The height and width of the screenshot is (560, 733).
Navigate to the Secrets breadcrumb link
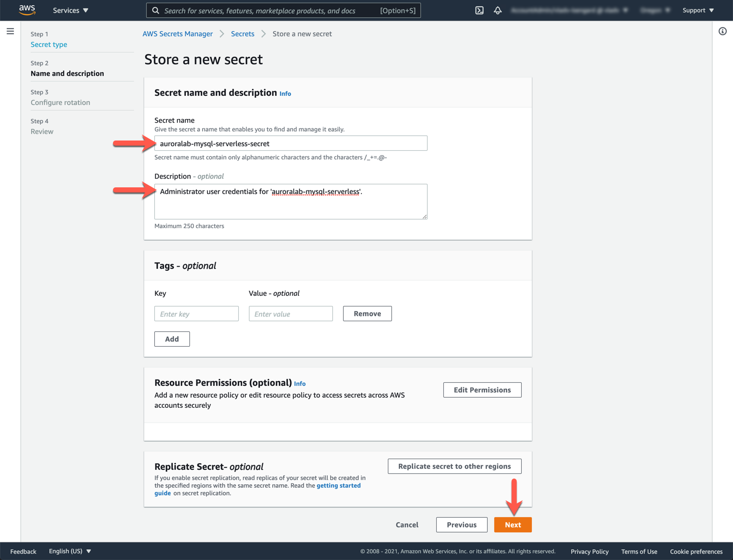(x=242, y=34)
